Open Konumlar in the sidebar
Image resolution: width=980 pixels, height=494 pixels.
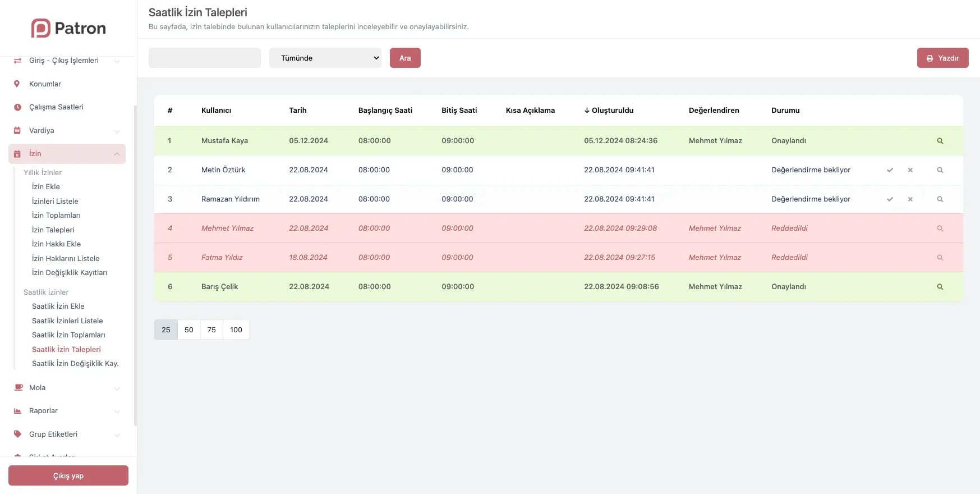click(x=45, y=84)
